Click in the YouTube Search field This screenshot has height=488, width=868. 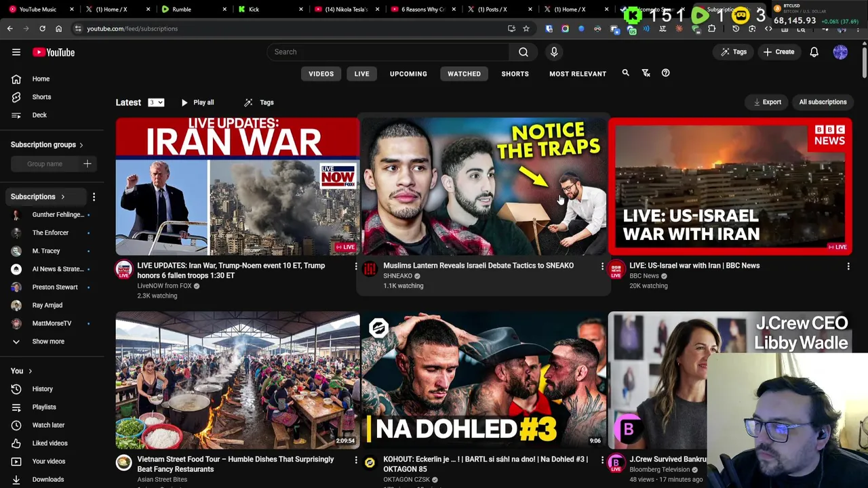point(388,52)
